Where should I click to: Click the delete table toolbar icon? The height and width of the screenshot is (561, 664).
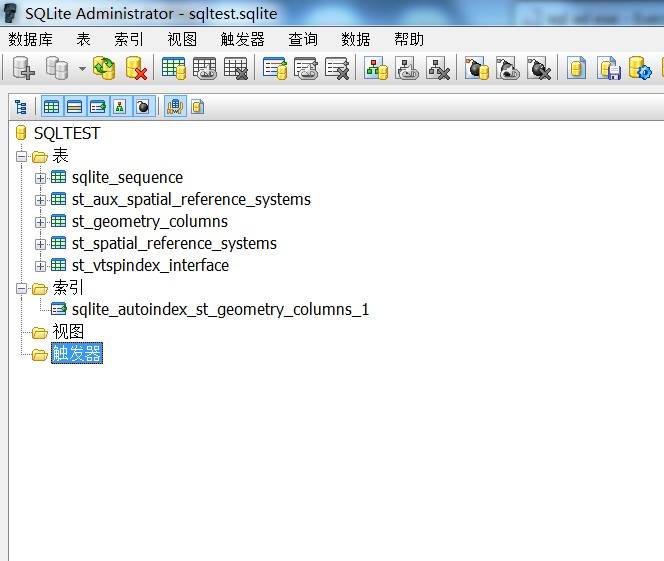point(235,68)
